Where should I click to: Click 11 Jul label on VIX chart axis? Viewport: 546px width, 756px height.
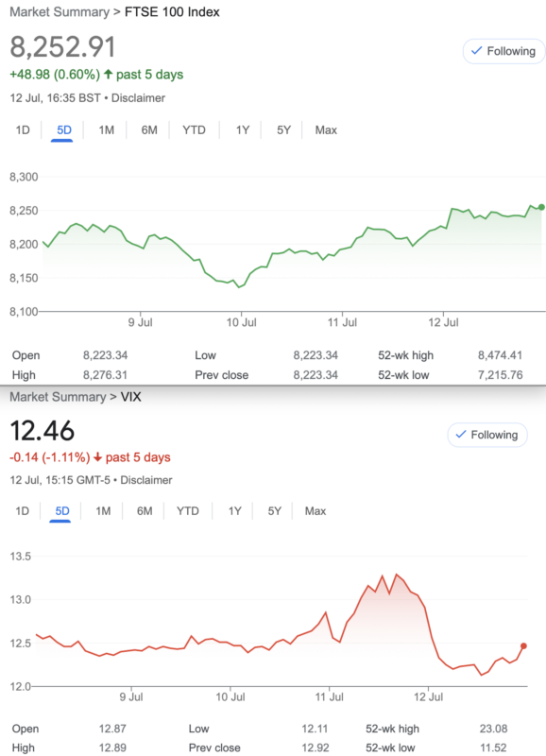[329, 697]
